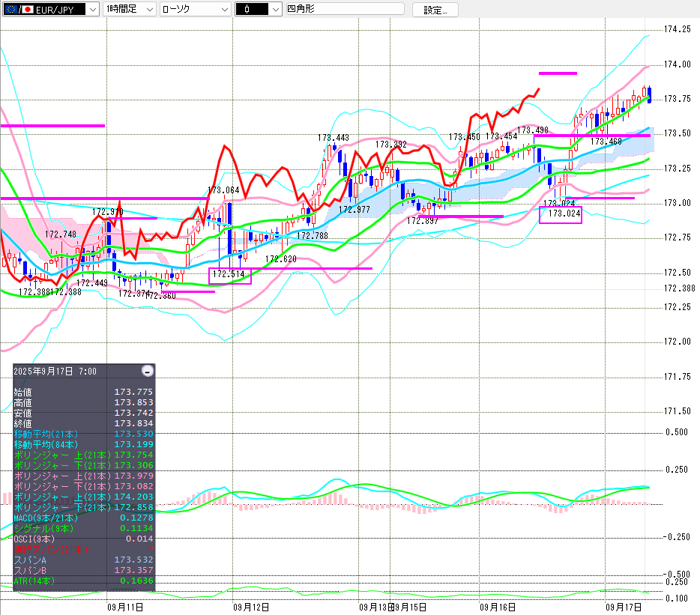
Task: Click the 172.360 low price label
Action: [x=161, y=296]
